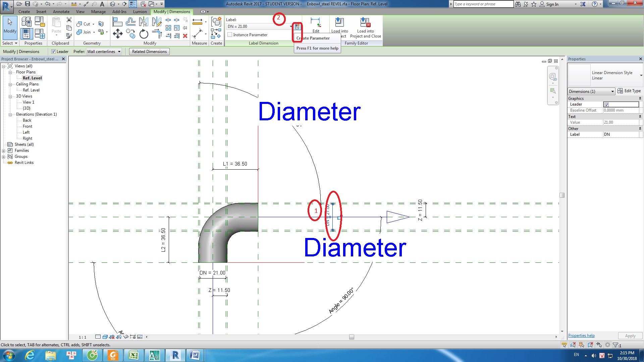
Task: Open the Manage ribbon tab
Action: [98, 11]
